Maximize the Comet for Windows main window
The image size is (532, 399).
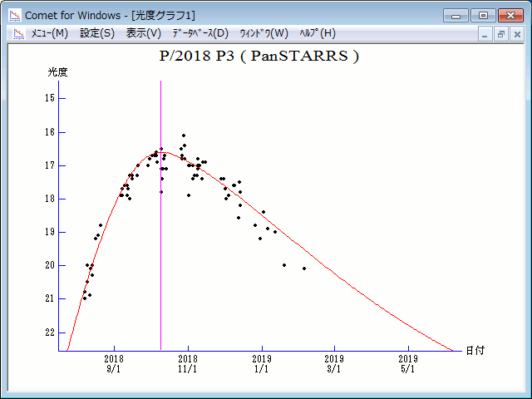click(x=481, y=15)
